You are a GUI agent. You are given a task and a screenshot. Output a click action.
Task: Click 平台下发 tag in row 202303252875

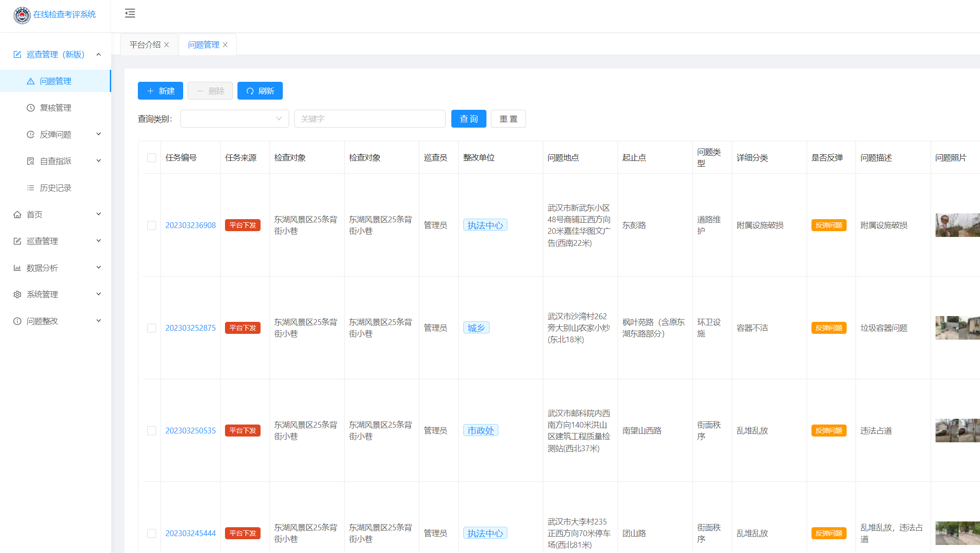pyautogui.click(x=243, y=328)
